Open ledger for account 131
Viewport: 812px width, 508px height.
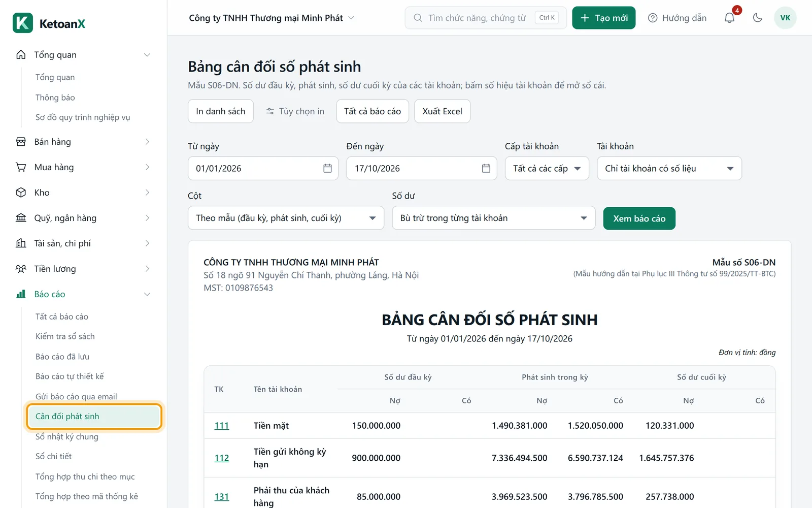tap(222, 497)
